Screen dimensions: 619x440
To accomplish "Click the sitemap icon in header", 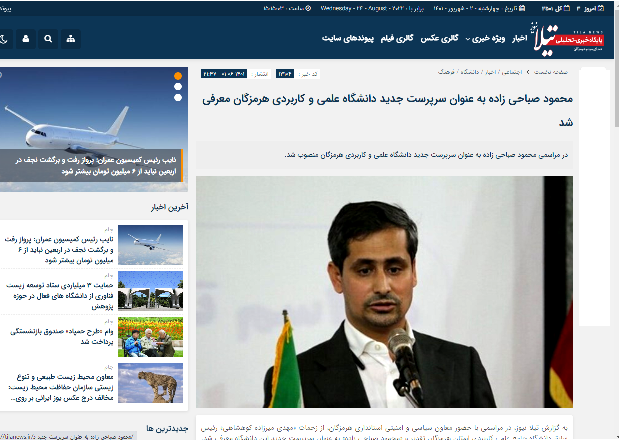I will [x=70, y=39].
